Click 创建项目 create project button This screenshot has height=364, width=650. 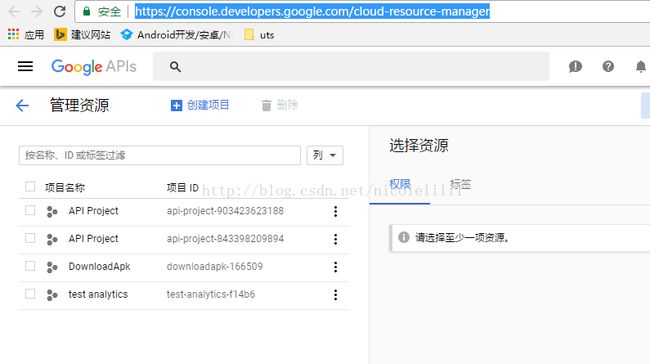pyautogui.click(x=200, y=105)
